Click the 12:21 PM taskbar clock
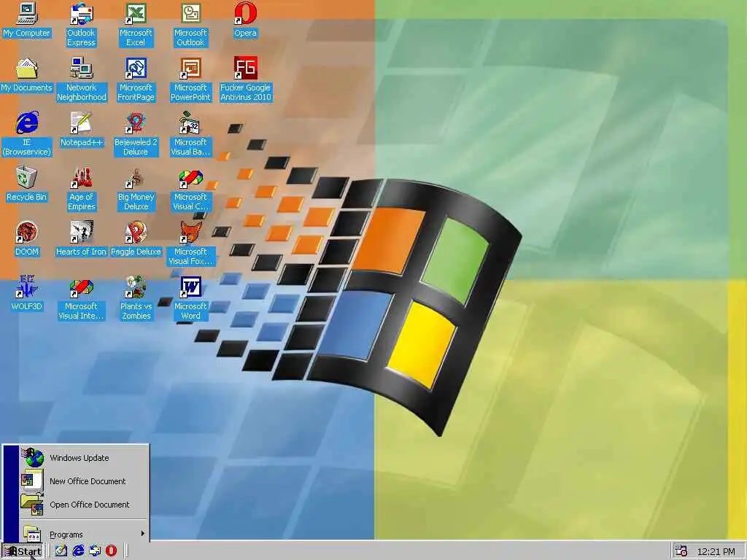The image size is (747, 560). 716,551
